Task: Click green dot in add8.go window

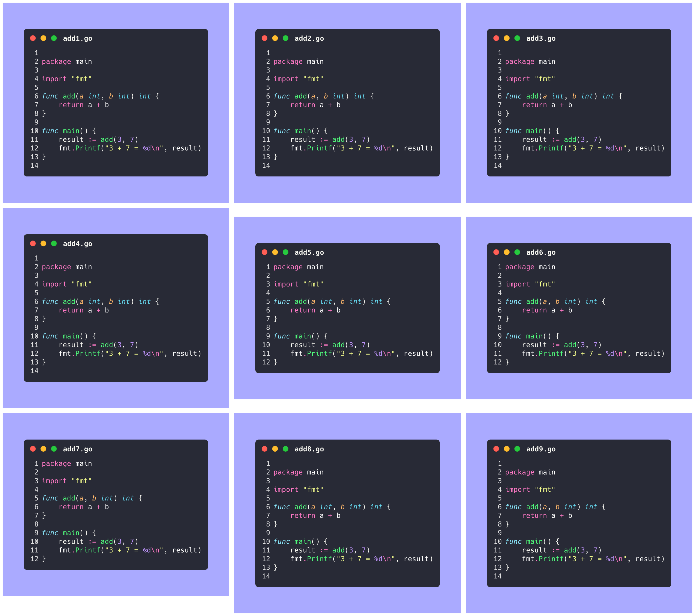Action: [x=286, y=449]
